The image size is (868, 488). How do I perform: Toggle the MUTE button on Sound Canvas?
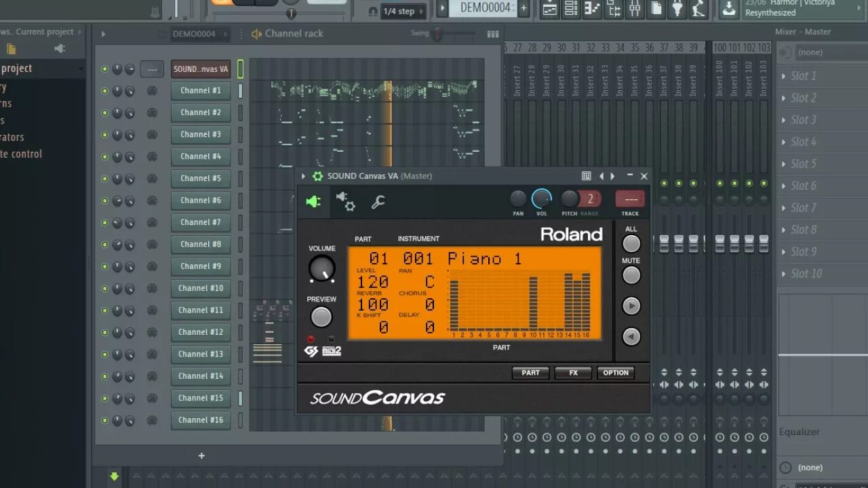(631, 275)
